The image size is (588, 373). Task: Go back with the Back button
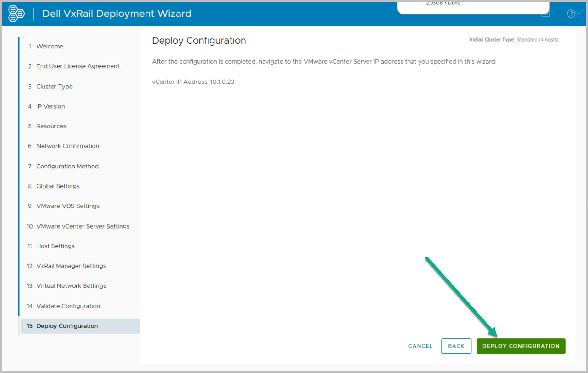coord(456,346)
